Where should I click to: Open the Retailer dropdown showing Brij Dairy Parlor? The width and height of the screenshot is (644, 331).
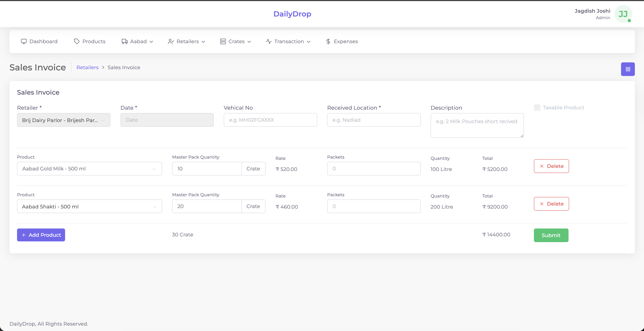tap(63, 120)
